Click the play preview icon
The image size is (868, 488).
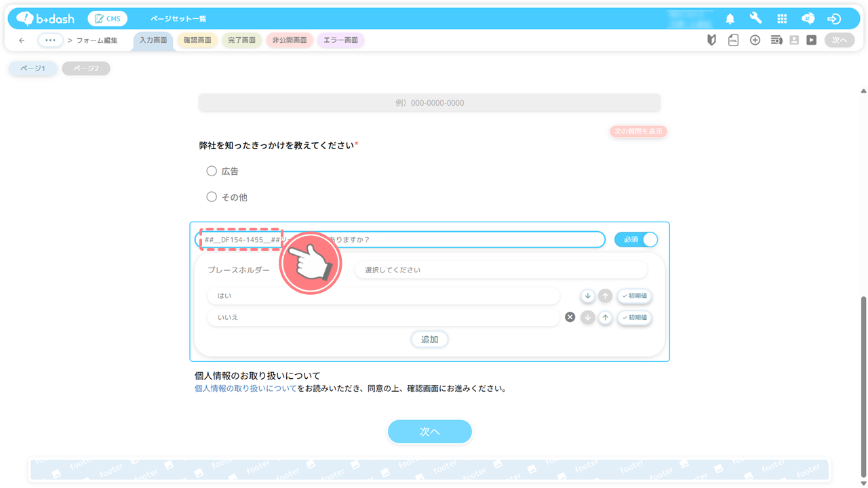[811, 41]
